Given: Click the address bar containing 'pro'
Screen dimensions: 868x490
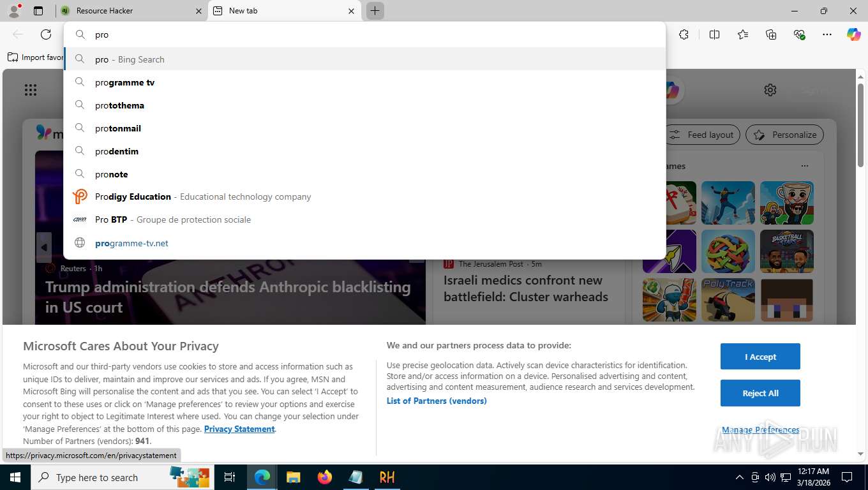Looking at the screenshot, I should pyautogui.click(x=364, y=35).
